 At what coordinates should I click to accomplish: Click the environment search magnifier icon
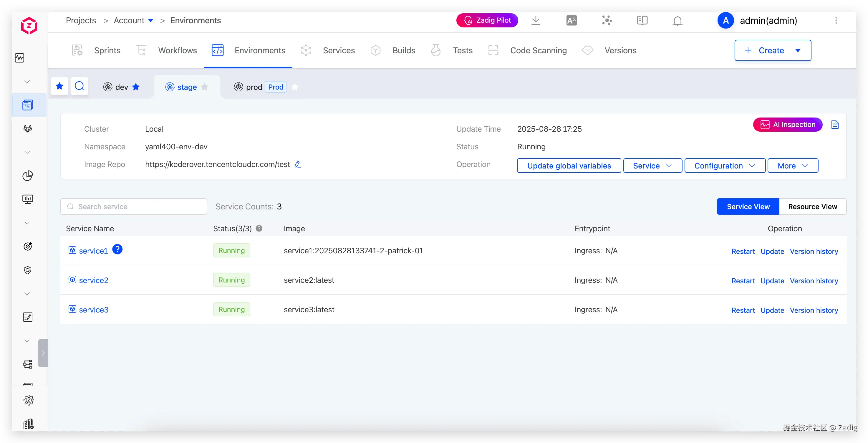pyautogui.click(x=79, y=86)
